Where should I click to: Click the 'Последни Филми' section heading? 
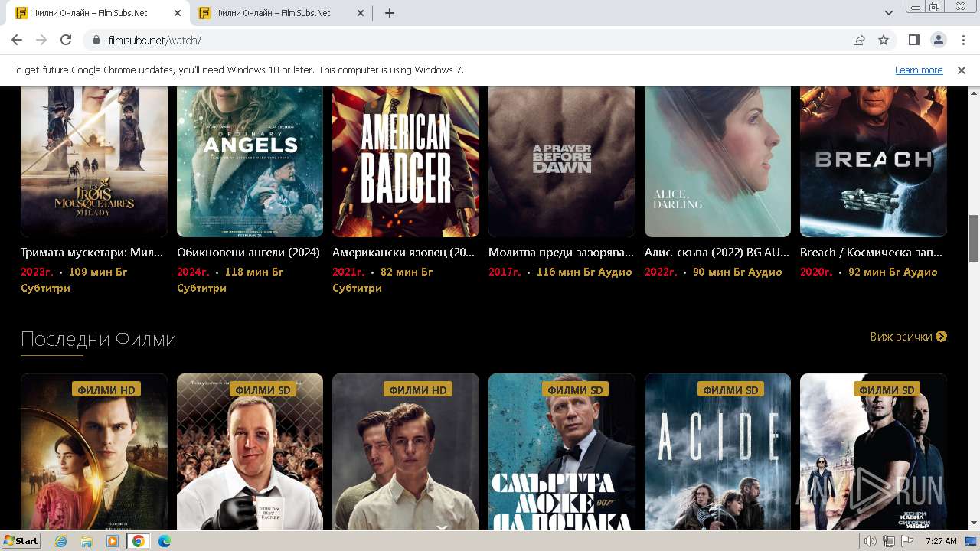(x=99, y=339)
